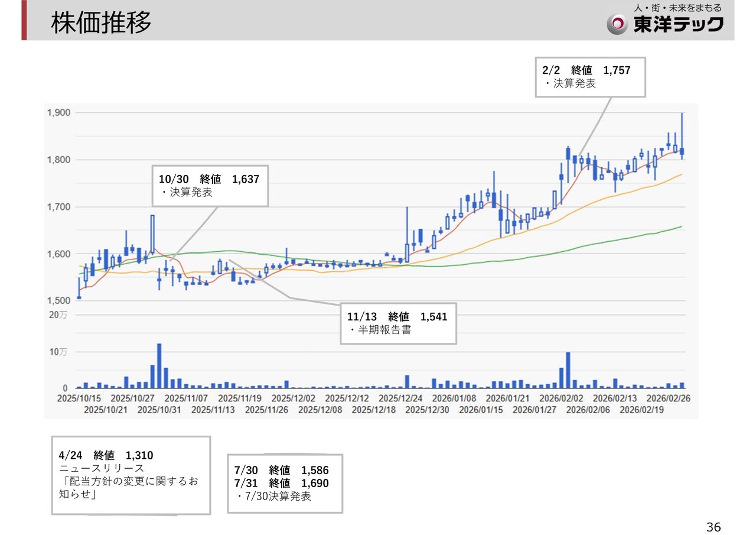Click the 20万 volume axis label
This screenshot has height=535, width=756.
click(58, 315)
